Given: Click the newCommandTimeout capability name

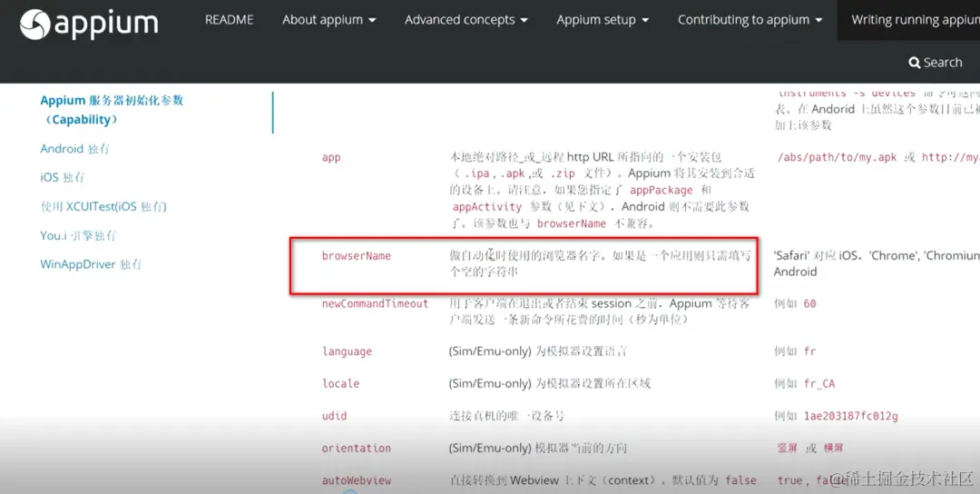Looking at the screenshot, I should pyautogui.click(x=375, y=304).
